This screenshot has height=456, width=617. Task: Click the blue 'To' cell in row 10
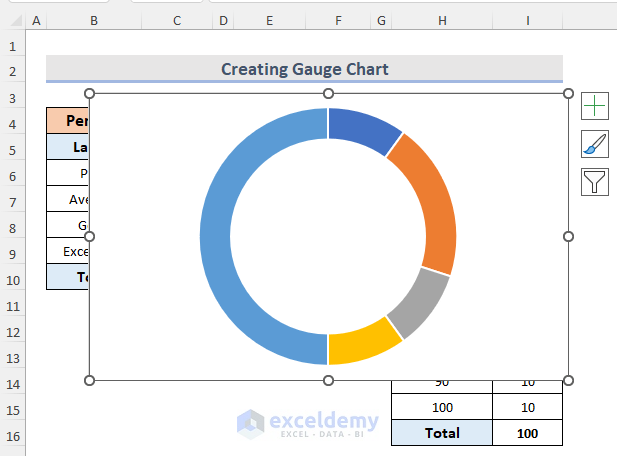68,277
